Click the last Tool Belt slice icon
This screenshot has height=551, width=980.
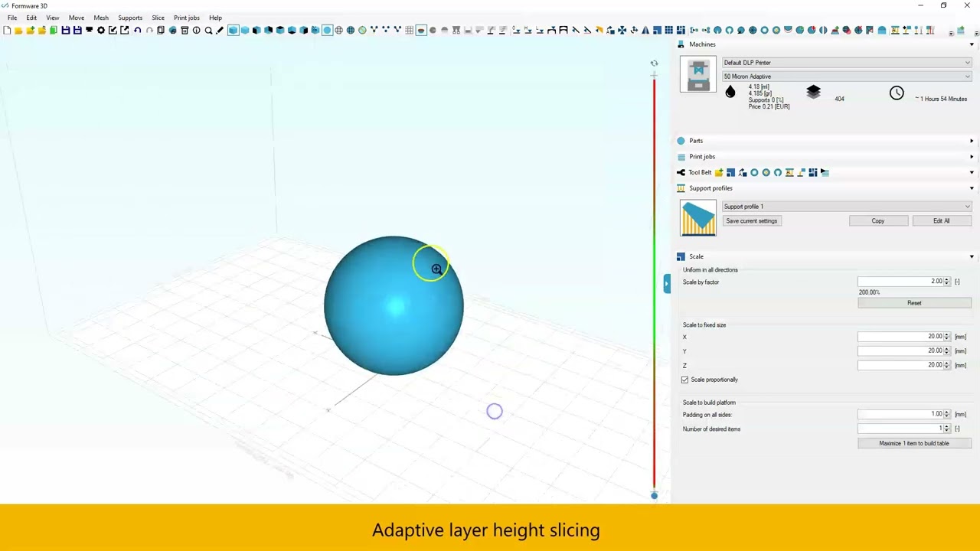click(x=825, y=172)
